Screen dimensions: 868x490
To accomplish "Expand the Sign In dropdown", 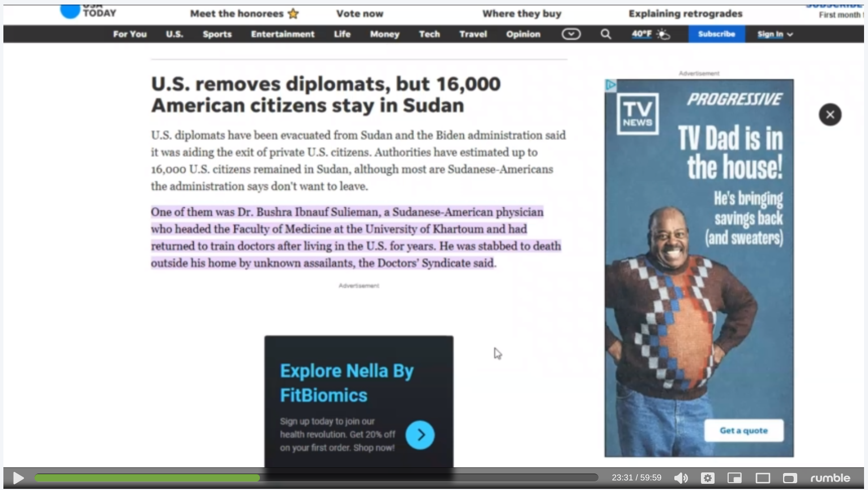I will [x=775, y=34].
